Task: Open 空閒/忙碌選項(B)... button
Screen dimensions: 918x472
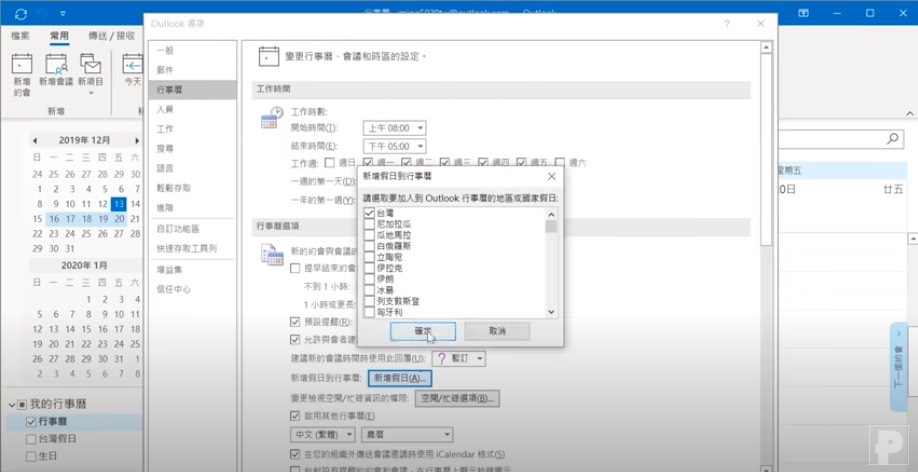Action: (x=457, y=399)
